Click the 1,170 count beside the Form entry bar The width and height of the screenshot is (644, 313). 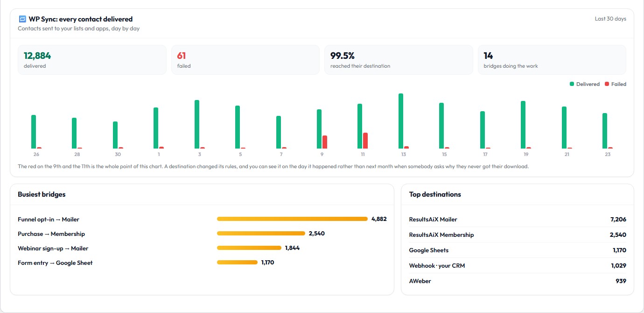(x=267, y=263)
